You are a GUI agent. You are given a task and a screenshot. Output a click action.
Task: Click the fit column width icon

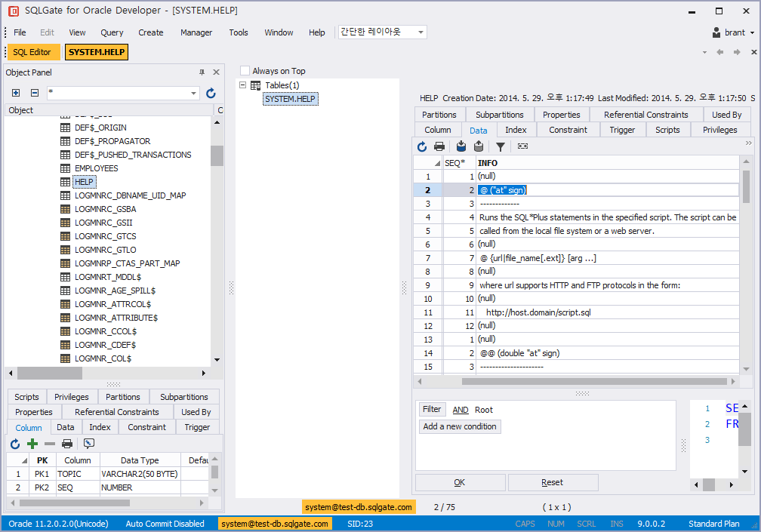(522, 146)
